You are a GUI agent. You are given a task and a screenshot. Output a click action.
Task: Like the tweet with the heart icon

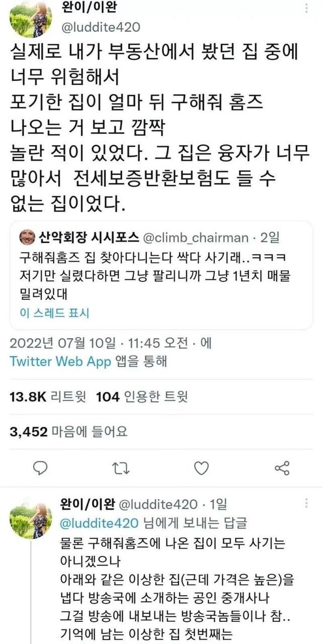(x=201, y=468)
